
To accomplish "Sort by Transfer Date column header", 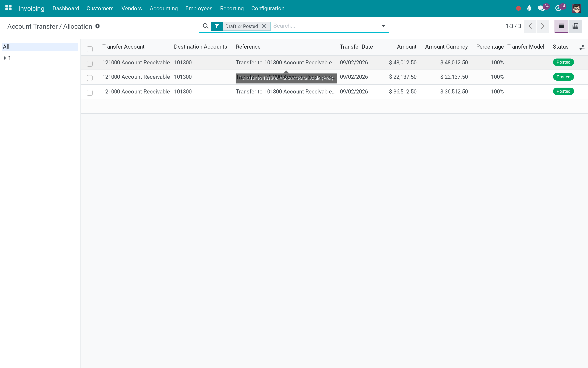I will [356, 47].
